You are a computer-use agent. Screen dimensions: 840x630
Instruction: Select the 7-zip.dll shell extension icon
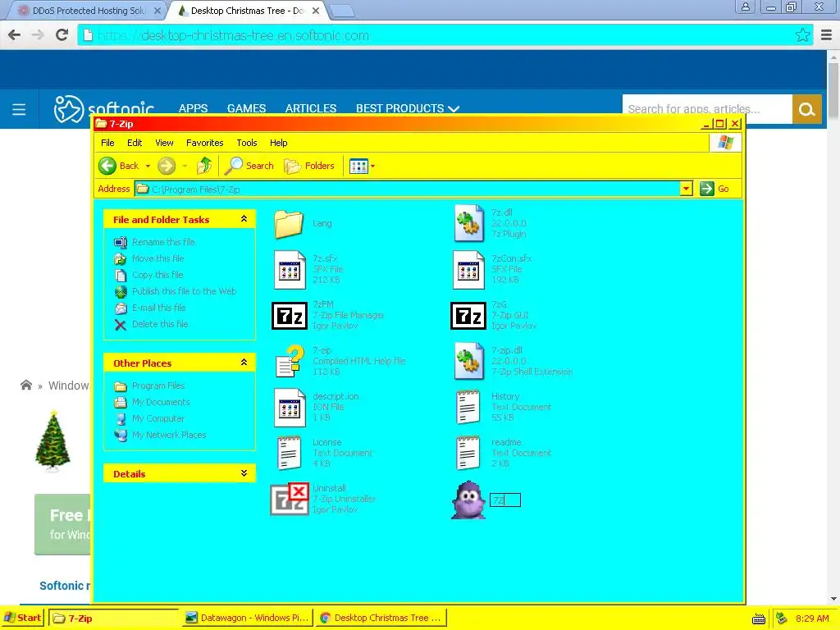pyautogui.click(x=468, y=362)
